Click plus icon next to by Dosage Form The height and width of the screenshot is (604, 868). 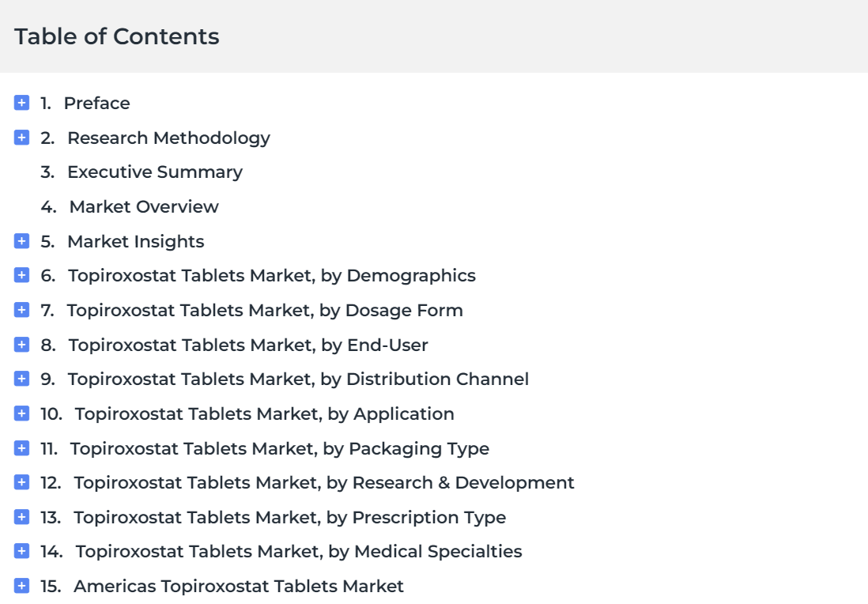(x=21, y=310)
